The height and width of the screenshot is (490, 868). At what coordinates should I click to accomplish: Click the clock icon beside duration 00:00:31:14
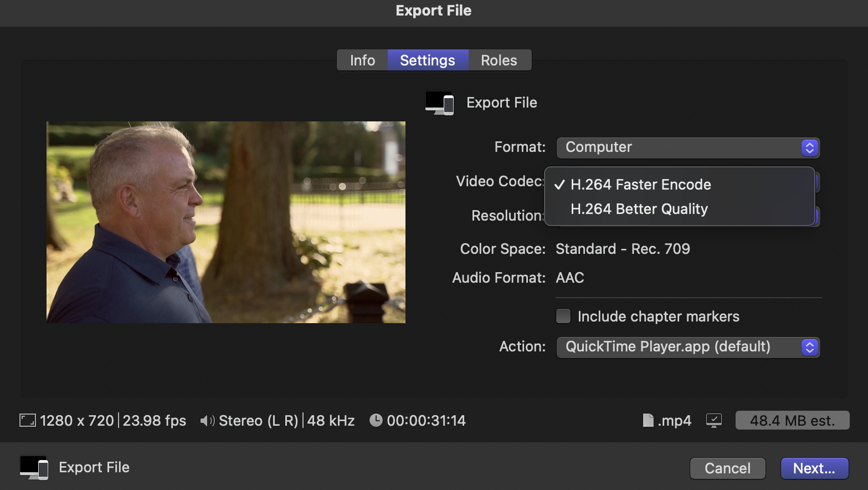click(x=376, y=420)
